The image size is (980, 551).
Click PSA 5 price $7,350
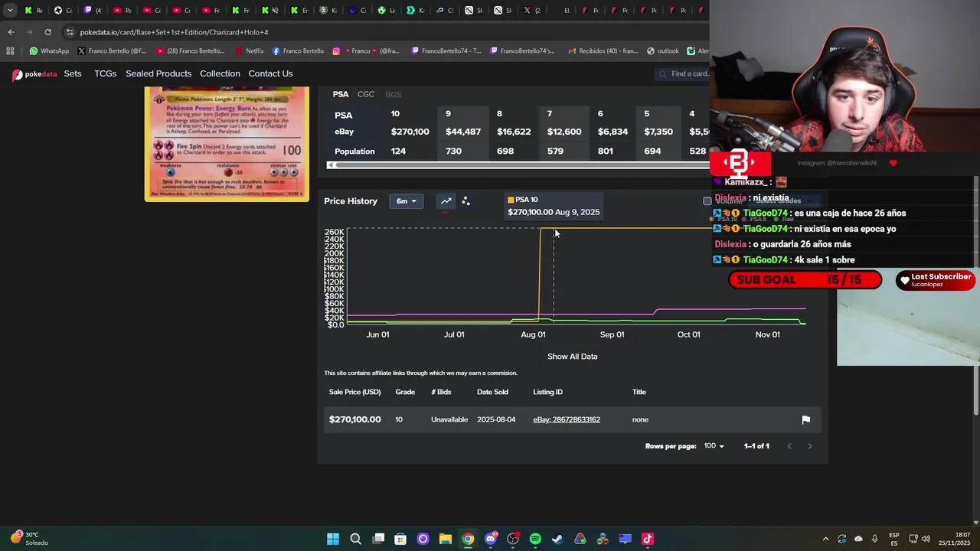658,132
